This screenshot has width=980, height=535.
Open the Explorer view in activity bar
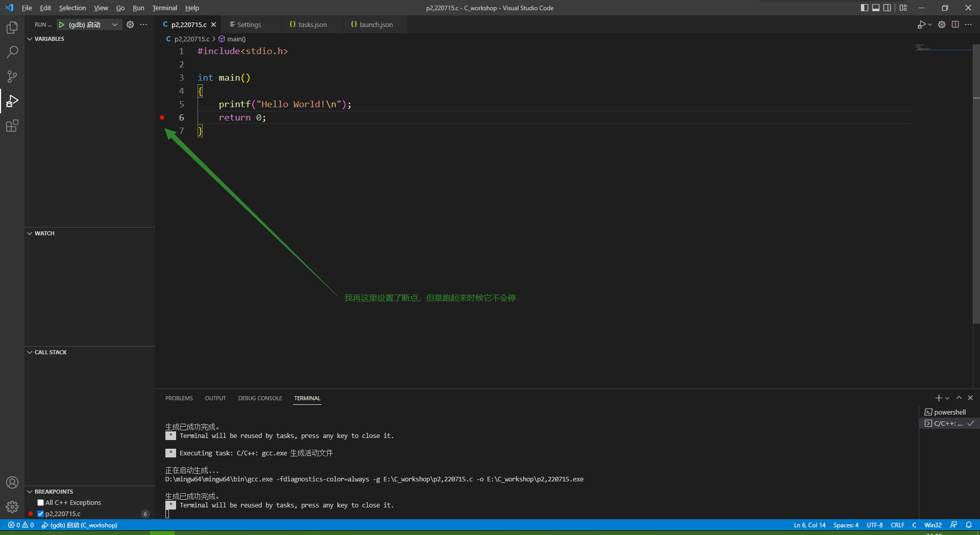(x=12, y=28)
